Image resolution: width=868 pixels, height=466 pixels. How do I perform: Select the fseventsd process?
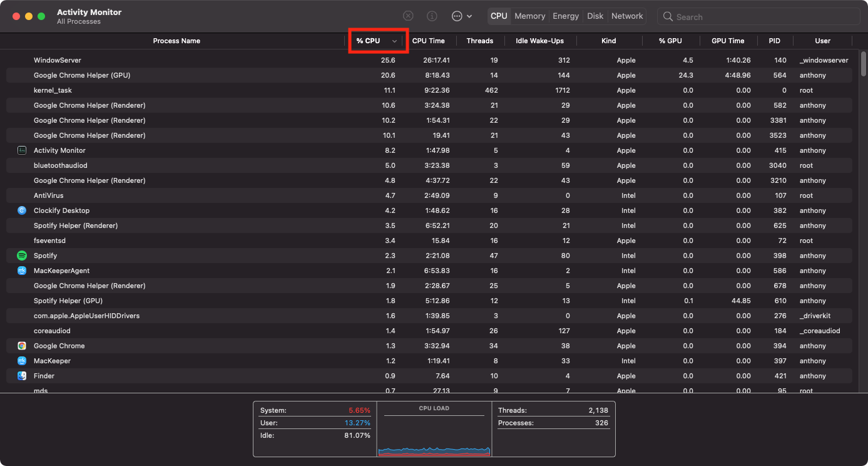click(x=429, y=241)
